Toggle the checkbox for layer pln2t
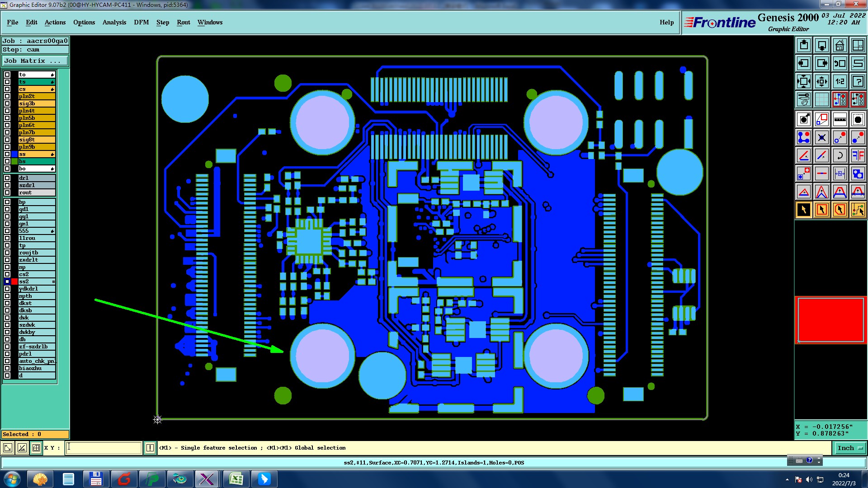This screenshot has width=868, height=488. [x=7, y=96]
